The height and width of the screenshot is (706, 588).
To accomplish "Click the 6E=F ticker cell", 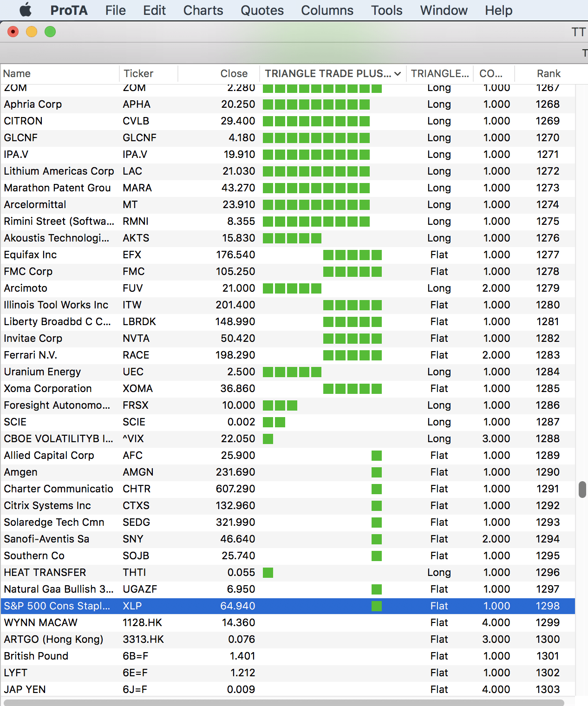I will point(135,673).
